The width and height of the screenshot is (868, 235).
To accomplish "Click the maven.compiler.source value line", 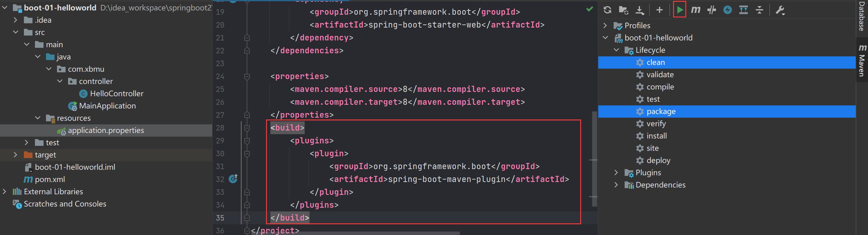I will [407, 89].
